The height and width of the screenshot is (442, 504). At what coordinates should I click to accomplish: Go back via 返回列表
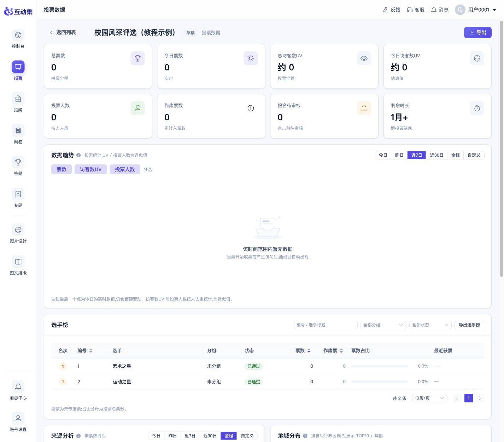click(63, 33)
